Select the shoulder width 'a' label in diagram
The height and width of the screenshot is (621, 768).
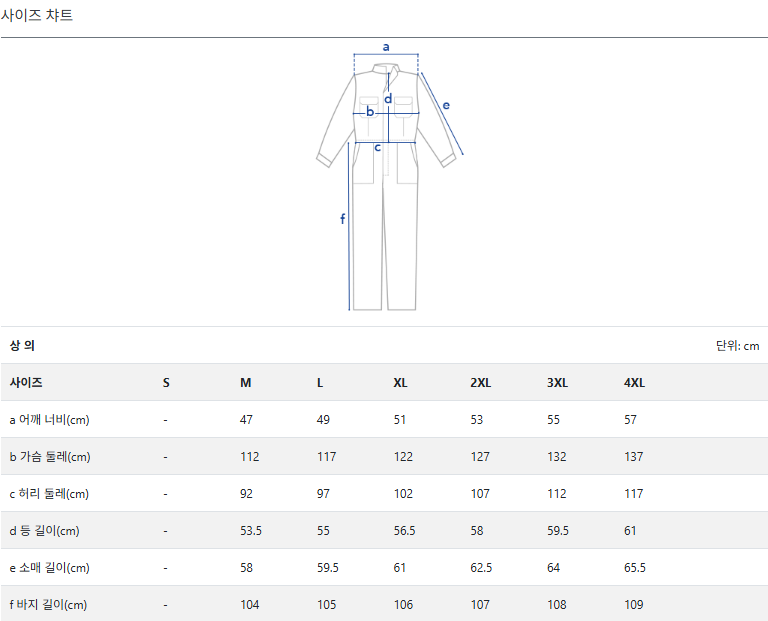[x=386, y=46]
